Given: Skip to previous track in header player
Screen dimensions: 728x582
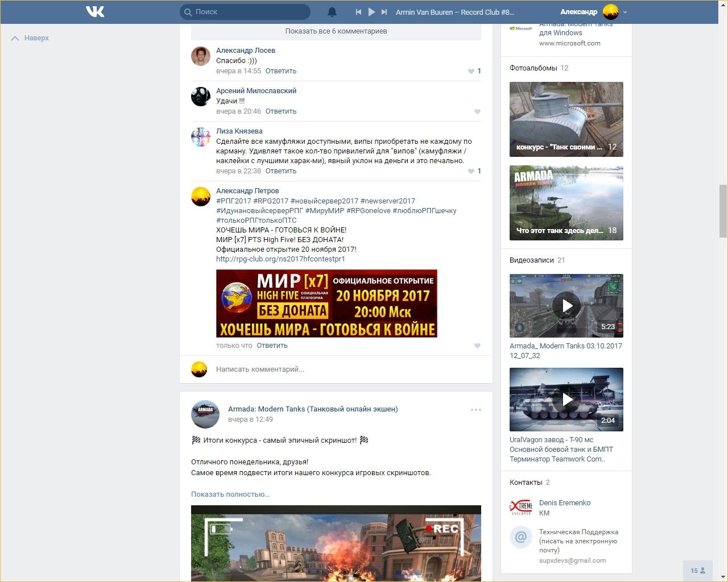Looking at the screenshot, I should 358,12.
